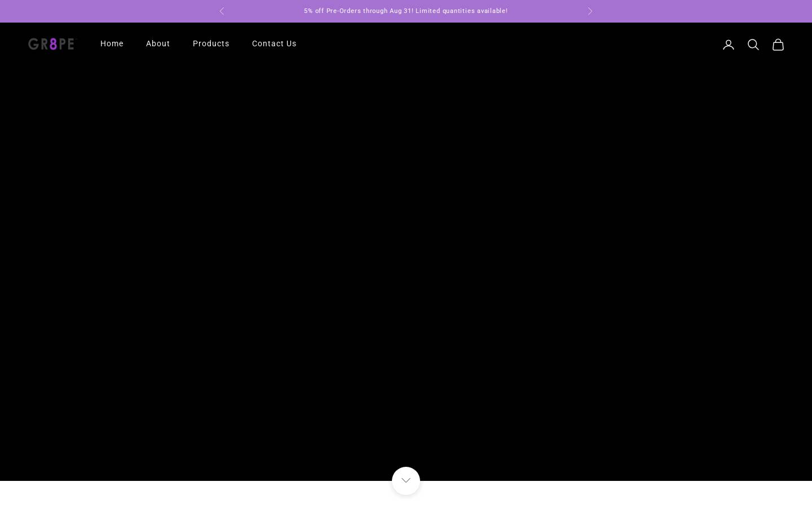Open the About menu item
The image size is (812, 508).
158,43
